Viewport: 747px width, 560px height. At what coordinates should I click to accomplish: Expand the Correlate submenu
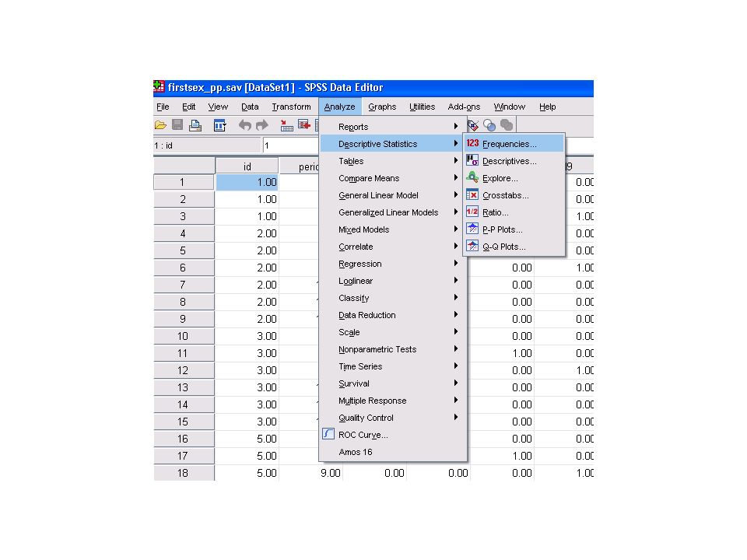tap(392, 247)
